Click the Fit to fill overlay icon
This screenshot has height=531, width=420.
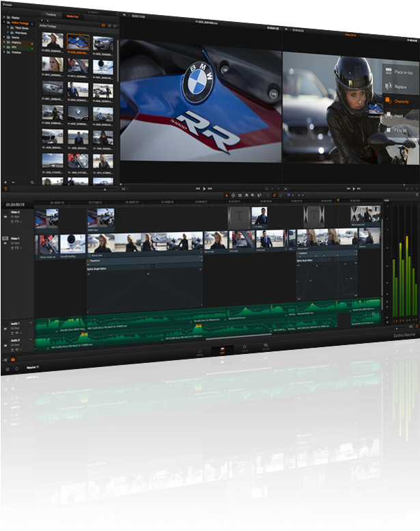tap(389, 130)
